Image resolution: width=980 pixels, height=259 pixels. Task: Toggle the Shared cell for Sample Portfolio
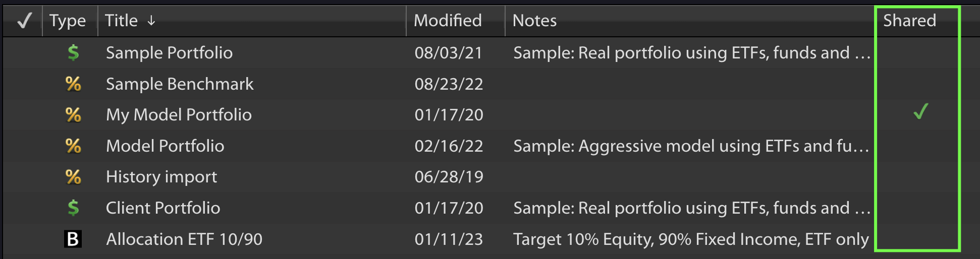(917, 52)
